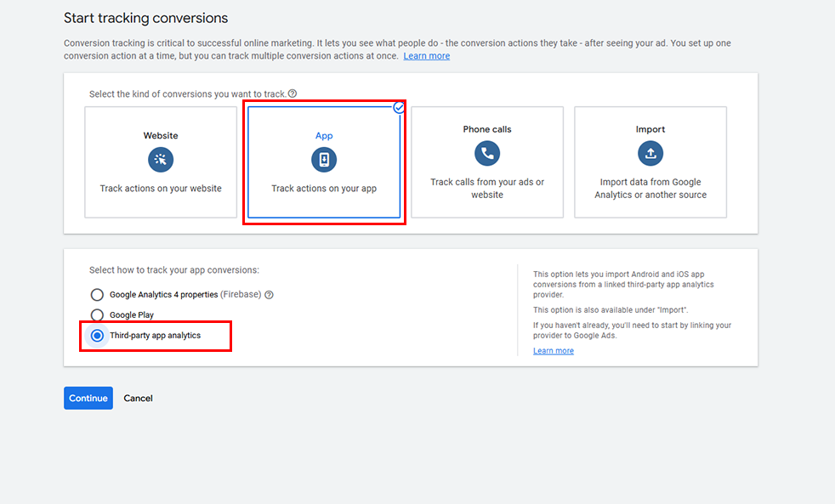Open Learn more link in side panel
This screenshot has width=835, height=504.
click(554, 351)
